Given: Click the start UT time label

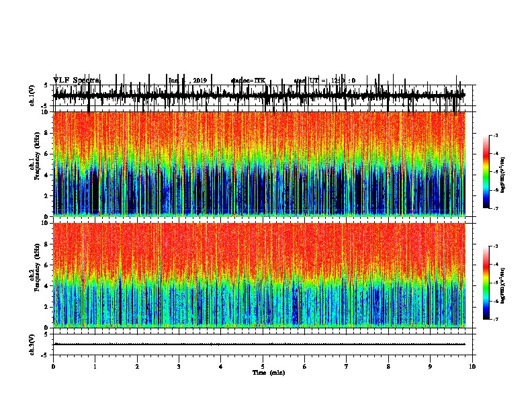Looking at the screenshot, I should [x=324, y=81].
